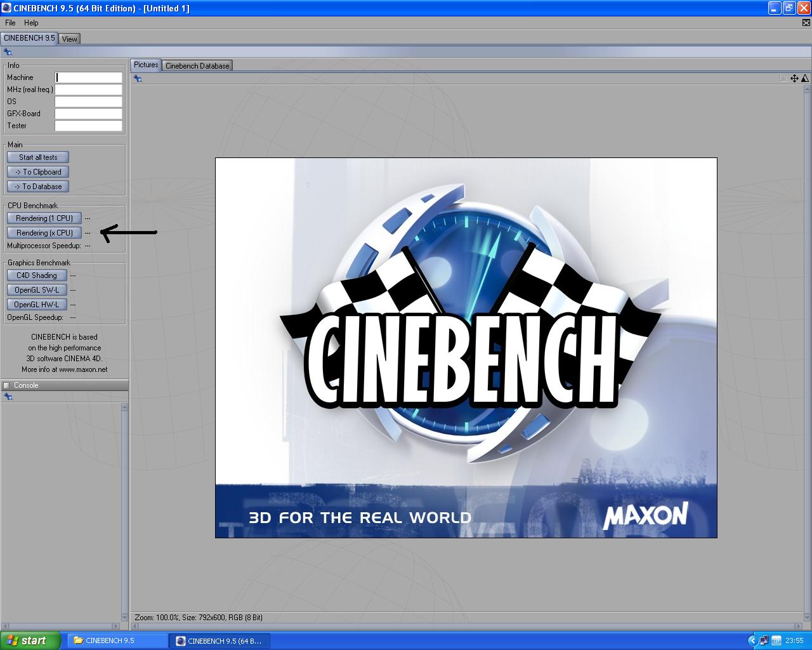
Task: Switch to the View tab
Action: click(x=70, y=39)
